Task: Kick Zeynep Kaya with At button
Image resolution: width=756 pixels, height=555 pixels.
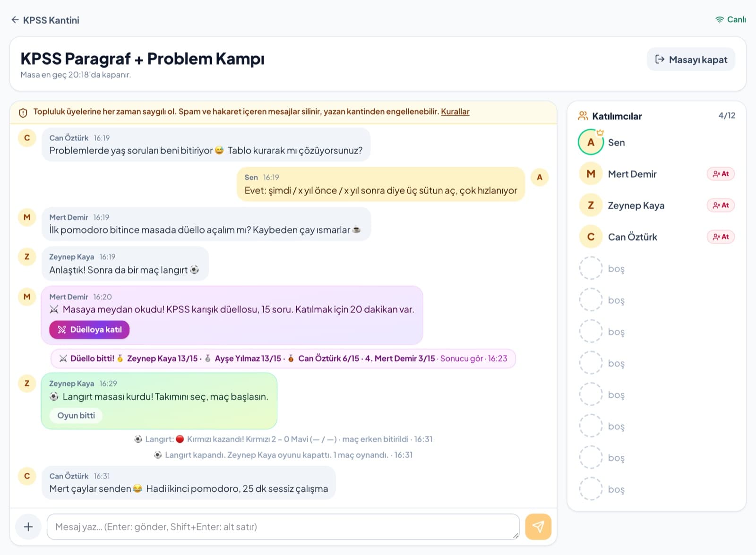Action: tap(721, 205)
